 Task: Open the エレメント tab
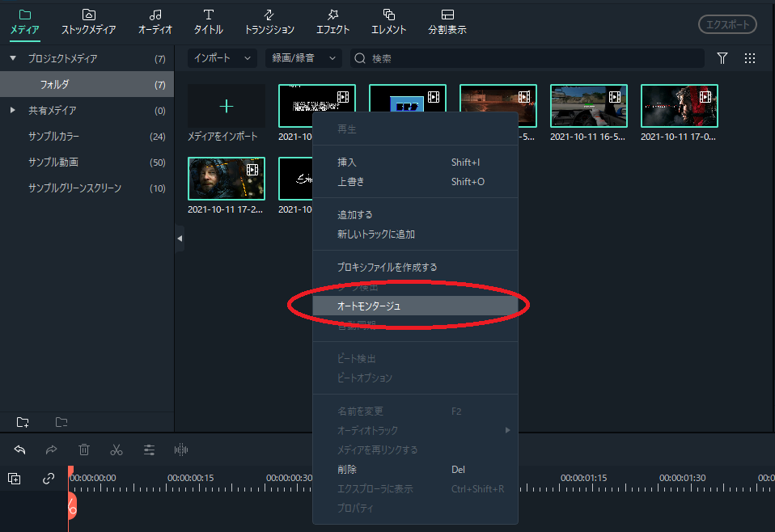pos(388,22)
